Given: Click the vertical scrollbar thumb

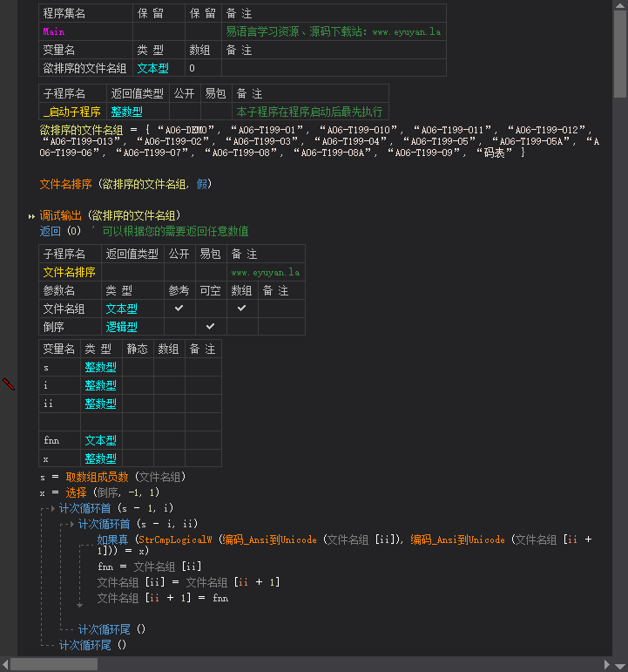Looking at the screenshot, I should [x=620, y=54].
